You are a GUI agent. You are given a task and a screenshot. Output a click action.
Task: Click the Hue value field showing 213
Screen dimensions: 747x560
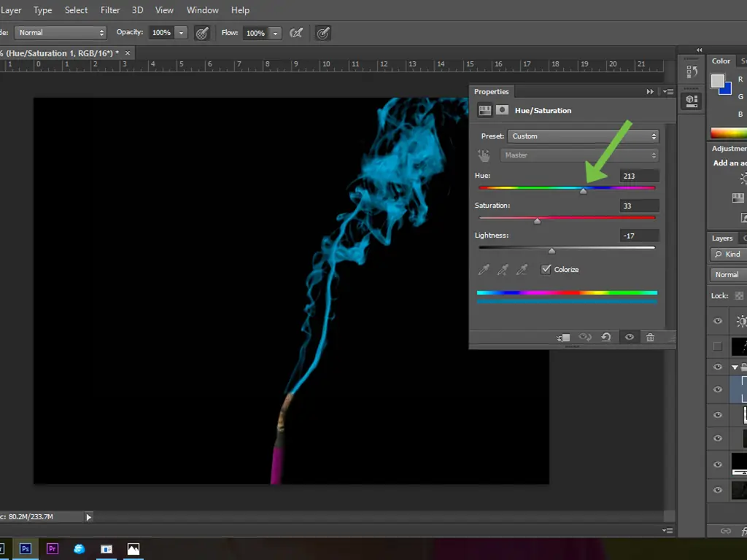click(639, 176)
